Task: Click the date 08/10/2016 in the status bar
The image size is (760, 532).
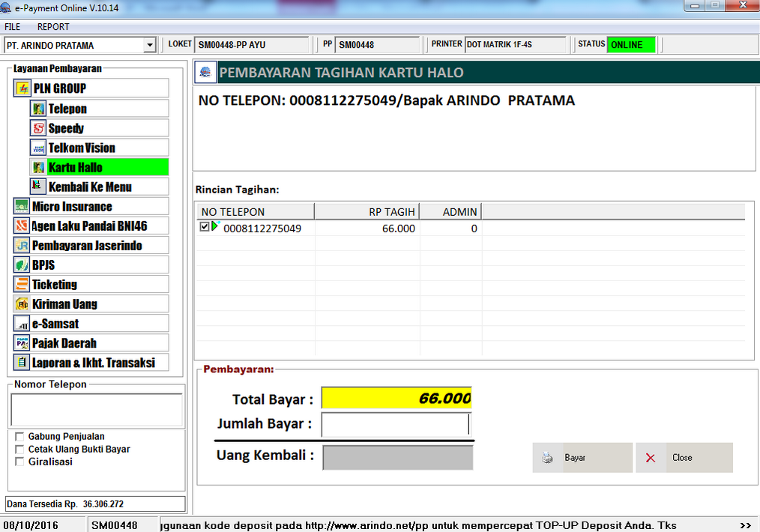Action: tap(31, 525)
